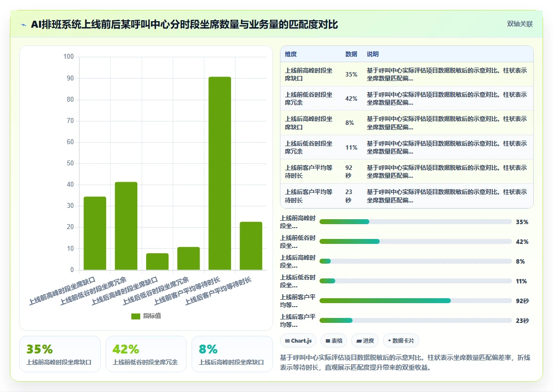Click the 35% value in the table
Viewport: 553px width, 392px height.
tap(351, 75)
